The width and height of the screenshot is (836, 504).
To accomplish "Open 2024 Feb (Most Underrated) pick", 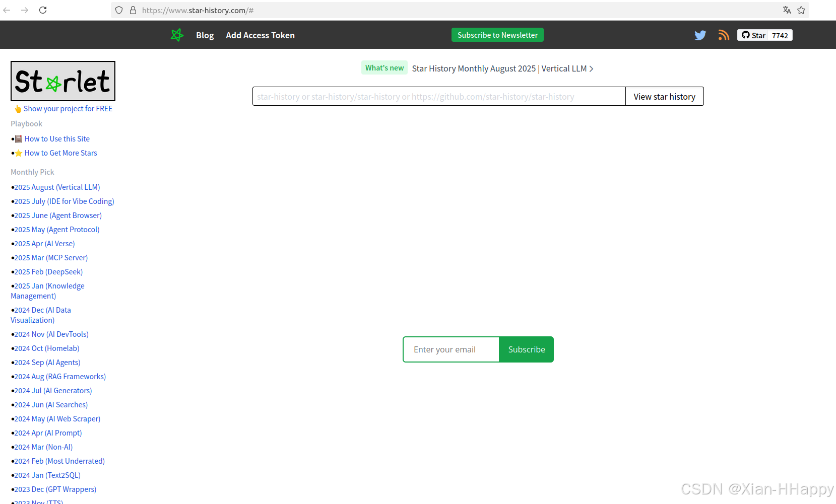I will tap(59, 461).
